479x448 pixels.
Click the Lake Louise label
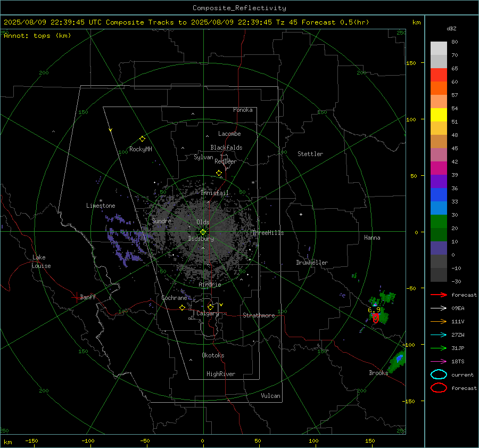tap(42, 262)
